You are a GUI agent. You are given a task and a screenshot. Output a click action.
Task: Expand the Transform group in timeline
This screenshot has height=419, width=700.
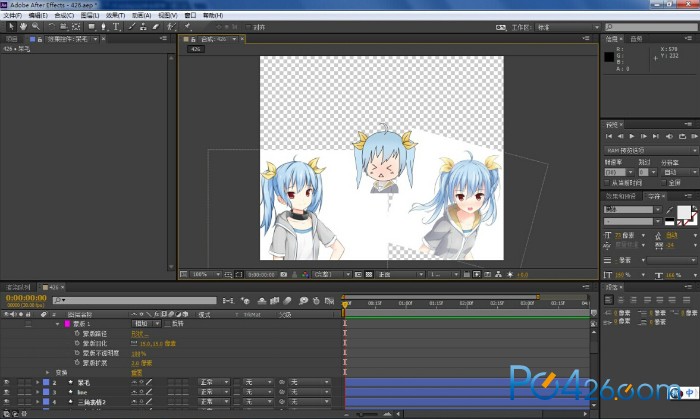point(47,373)
